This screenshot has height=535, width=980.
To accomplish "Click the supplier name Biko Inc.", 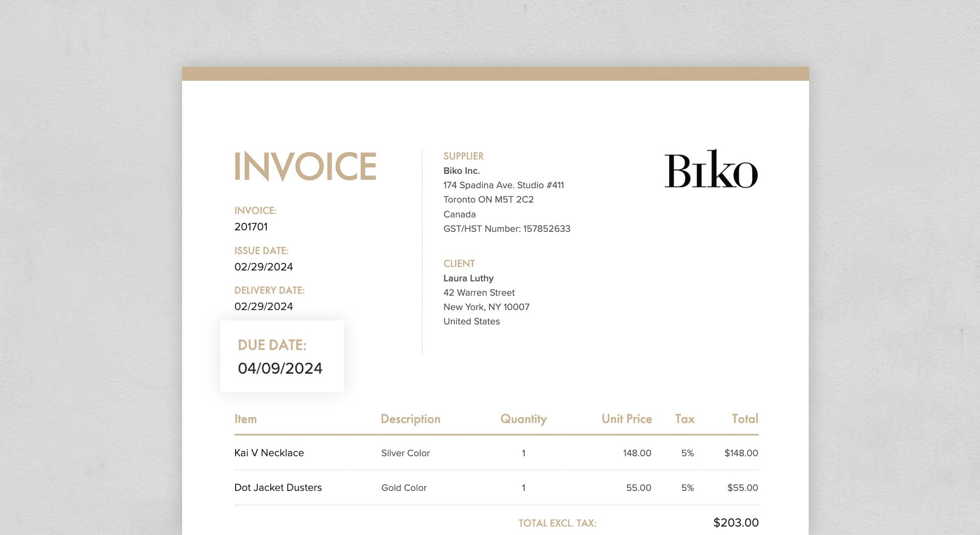I will pyautogui.click(x=461, y=170).
